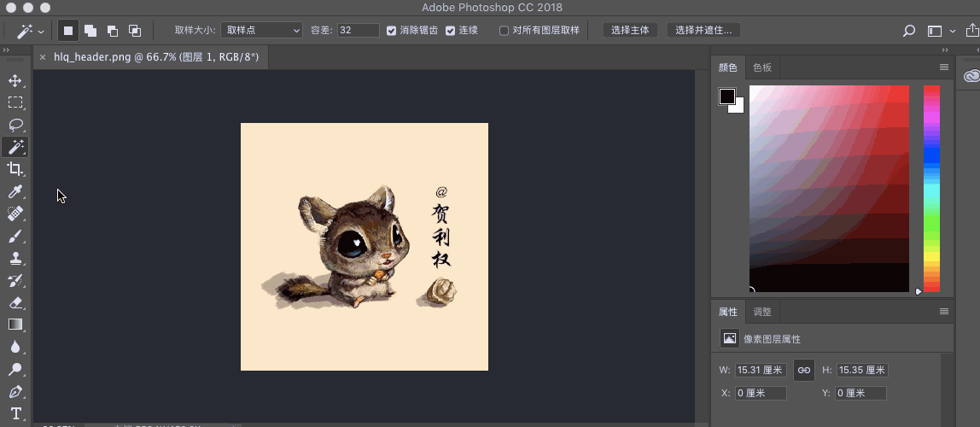This screenshot has height=427, width=980.
Task: Choose Add to Selection mode icon
Action: 90,30
